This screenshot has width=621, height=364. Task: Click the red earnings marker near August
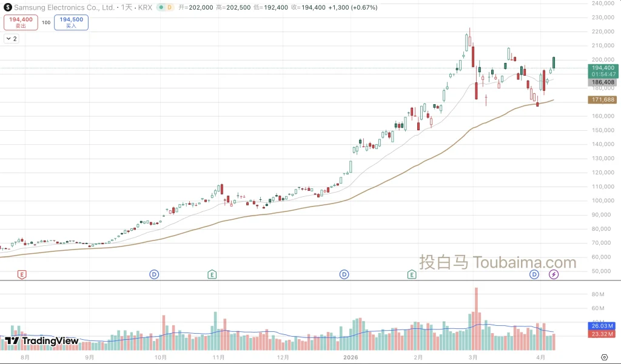tap(22, 274)
